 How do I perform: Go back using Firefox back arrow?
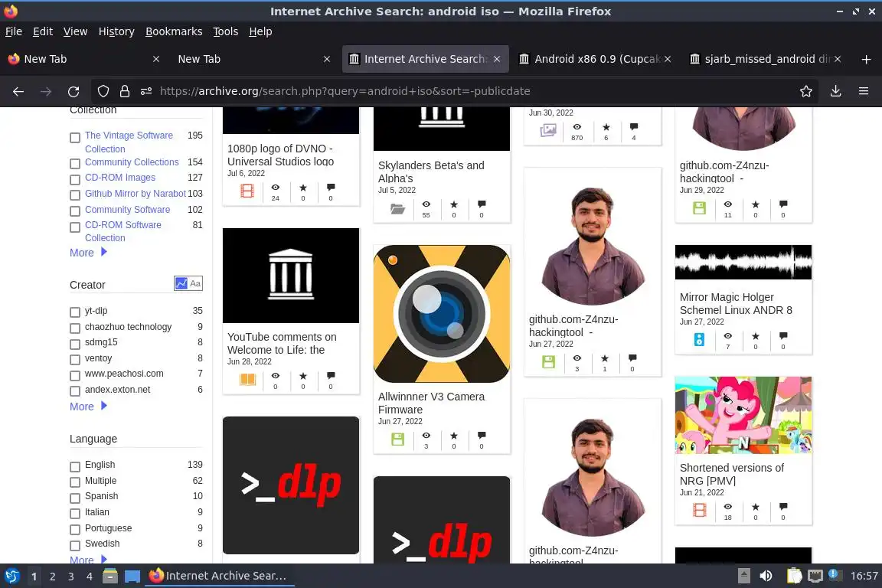click(18, 91)
